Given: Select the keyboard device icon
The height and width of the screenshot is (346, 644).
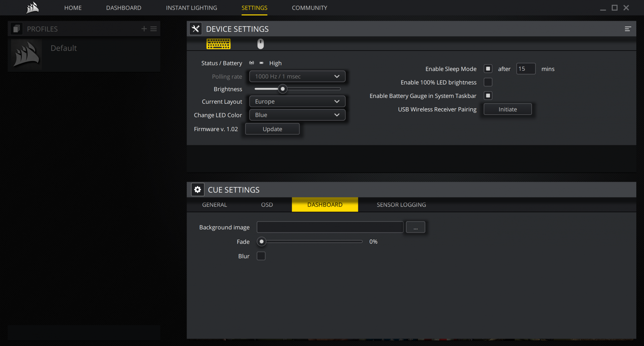Looking at the screenshot, I should click(x=218, y=44).
